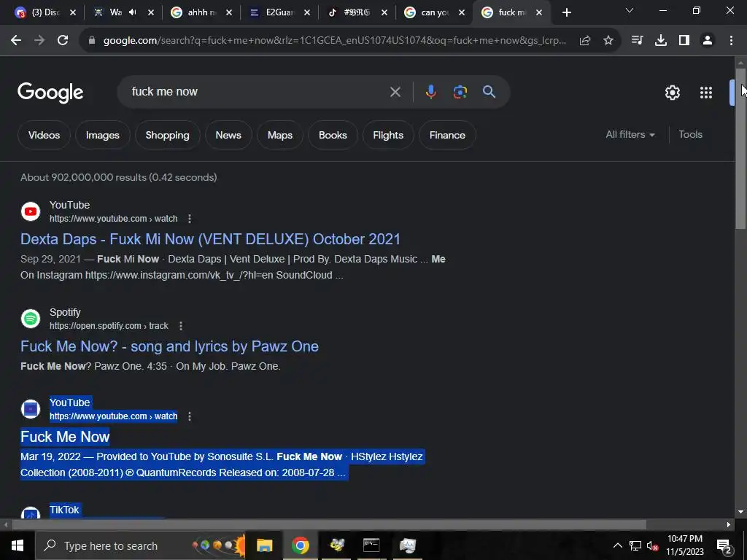Close the Discord tab
747x560 pixels.
(73, 13)
